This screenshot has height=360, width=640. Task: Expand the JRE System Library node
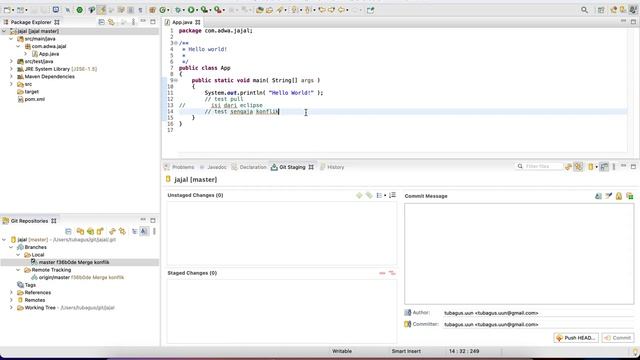[x=11, y=69]
